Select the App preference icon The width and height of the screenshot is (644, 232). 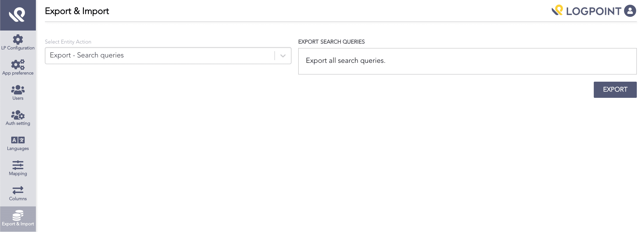point(18,67)
